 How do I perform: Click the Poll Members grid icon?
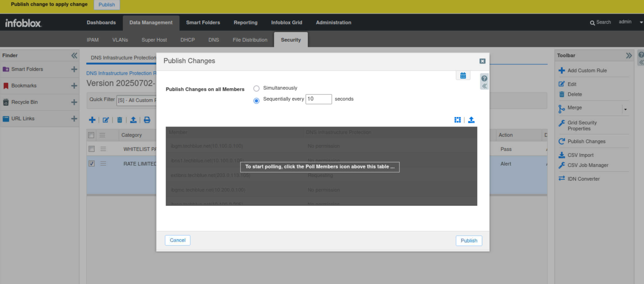(457, 120)
